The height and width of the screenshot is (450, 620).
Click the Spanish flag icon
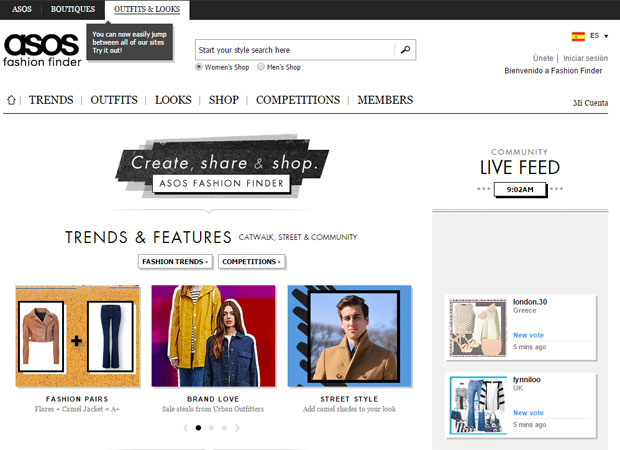(578, 36)
